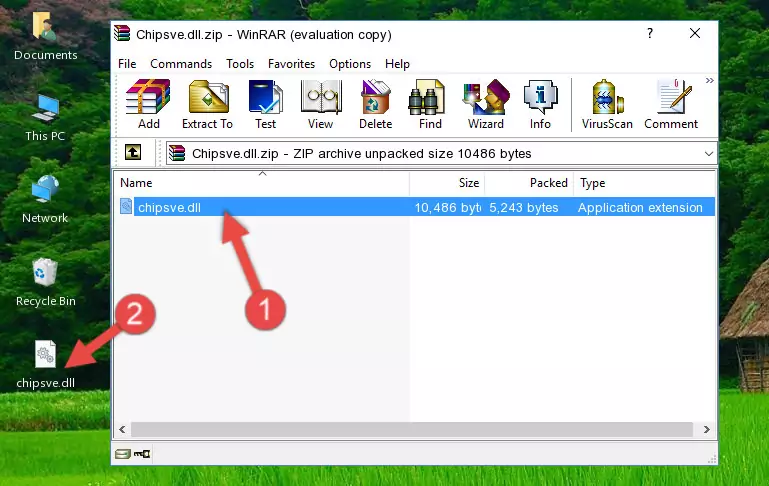Go up one folder level
Image resolution: width=769 pixels, height=486 pixels.
click(133, 153)
